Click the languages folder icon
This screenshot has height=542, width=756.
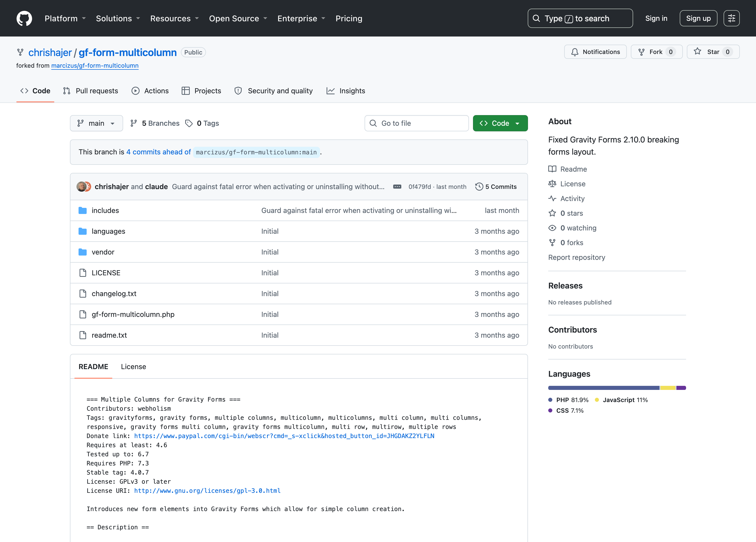83,231
